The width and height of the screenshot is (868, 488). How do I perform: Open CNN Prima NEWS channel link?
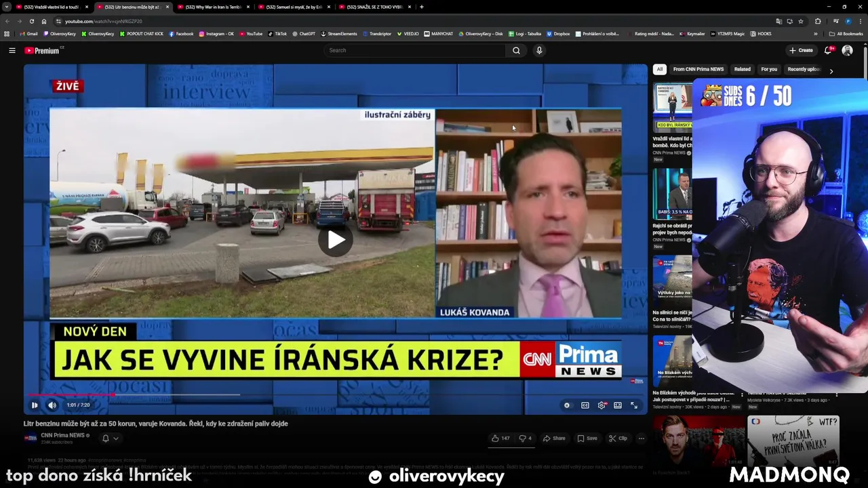point(62,435)
